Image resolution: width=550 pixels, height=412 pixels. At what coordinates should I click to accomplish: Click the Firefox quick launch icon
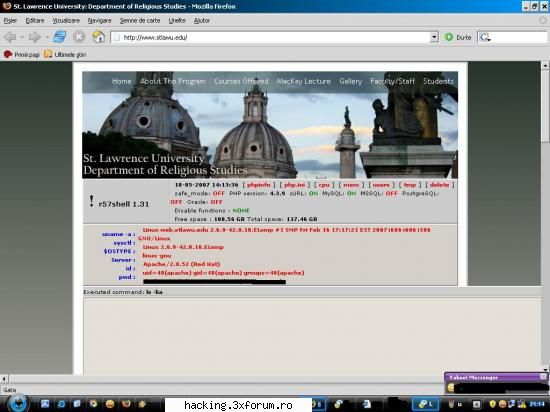pyautogui.click(x=126, y=404)
